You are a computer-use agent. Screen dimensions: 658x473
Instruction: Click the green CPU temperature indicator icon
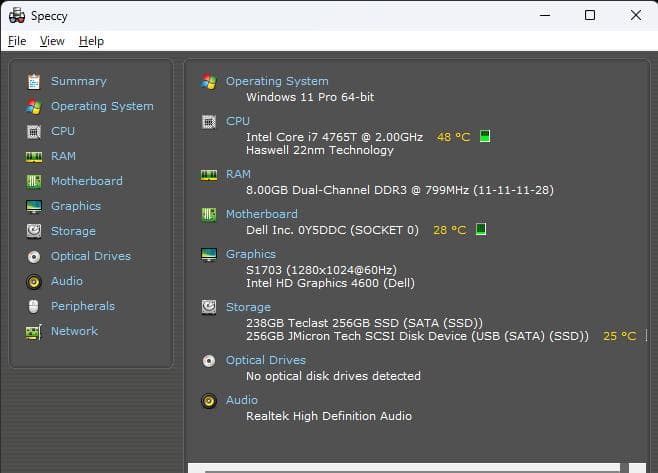pos(485,136)
